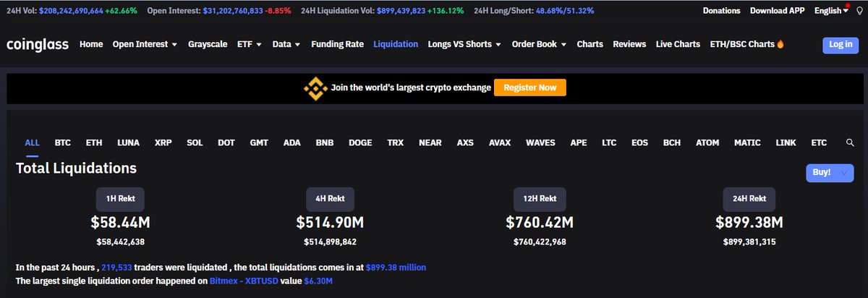
Task: Click the flame icon next to ETH/BSC Charts
Action: click(780, 44)
